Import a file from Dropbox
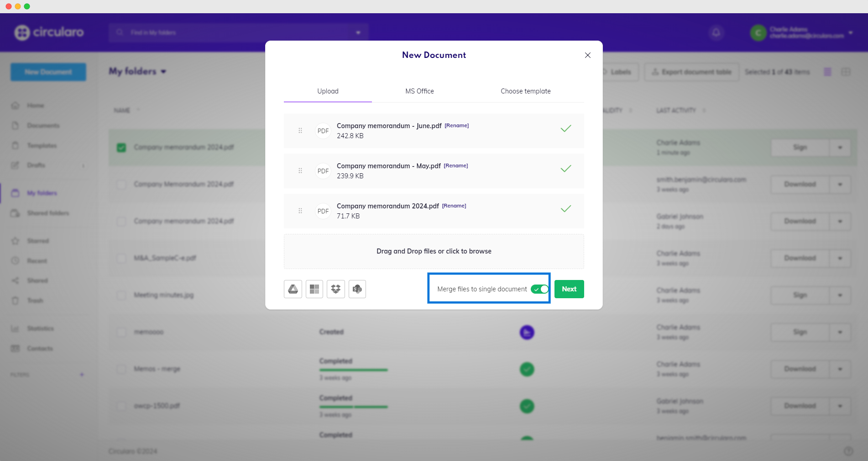The height and width of the screenshot is (461, 868). point(336,289)
